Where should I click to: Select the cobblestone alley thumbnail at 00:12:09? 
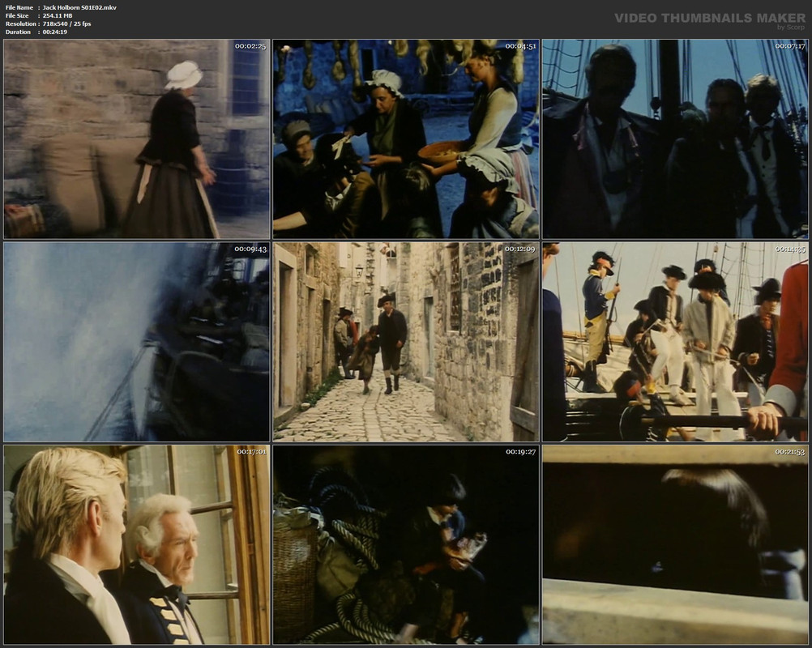(x=406, y=342)
